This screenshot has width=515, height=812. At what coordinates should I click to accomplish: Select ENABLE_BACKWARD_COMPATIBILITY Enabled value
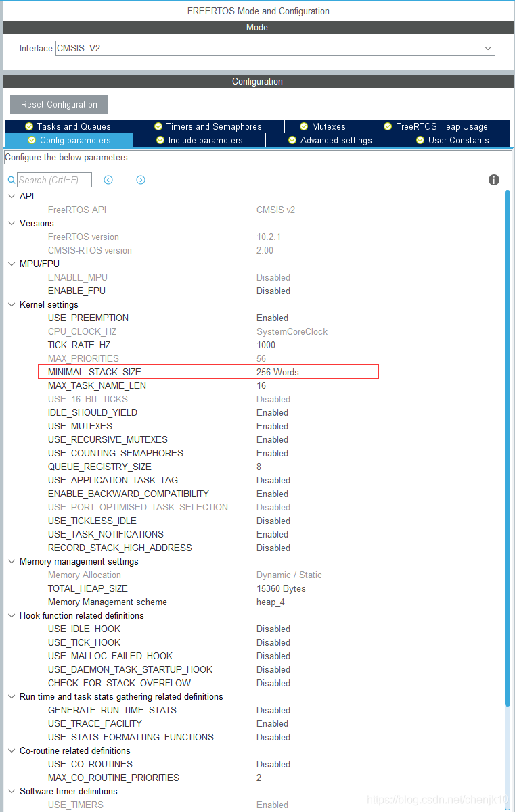[272, 494]
